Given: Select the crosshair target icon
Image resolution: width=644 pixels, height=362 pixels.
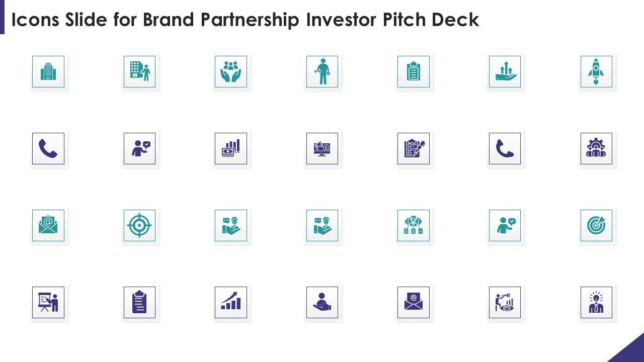Looking at the screenshot, I should click(x=139, y=226).
